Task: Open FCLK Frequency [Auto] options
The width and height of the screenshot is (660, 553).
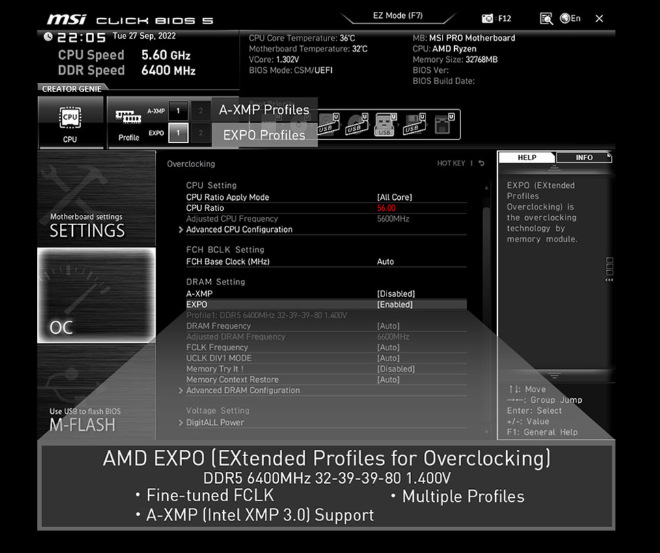Action: [388, 347]
